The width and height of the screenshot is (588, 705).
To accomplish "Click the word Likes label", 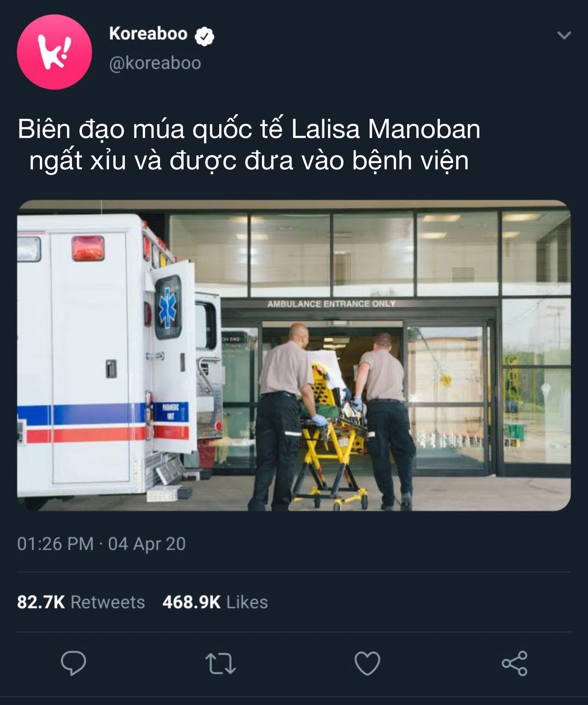I will [247, 602].
